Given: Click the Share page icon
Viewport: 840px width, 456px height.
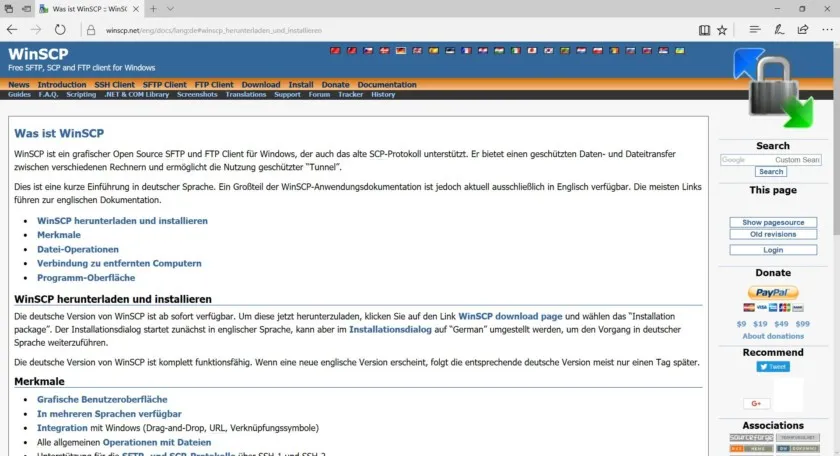Looking at the screenshot, I should (803, 30).
